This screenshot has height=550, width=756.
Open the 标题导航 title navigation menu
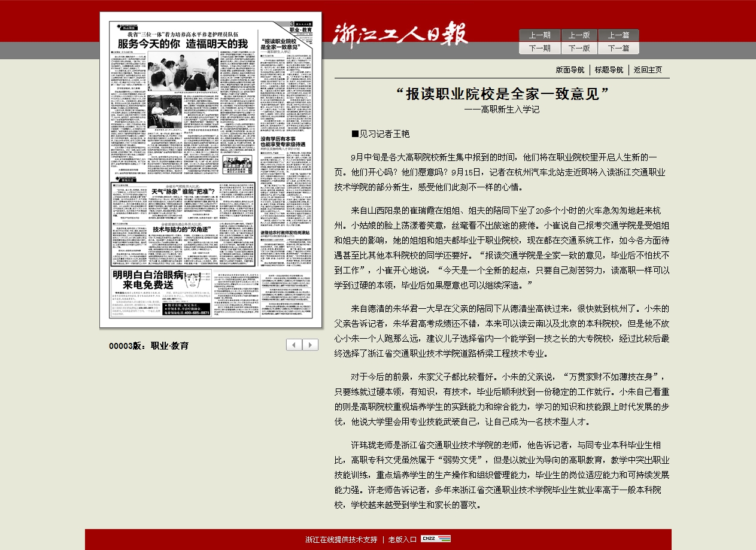pos(609,70)
